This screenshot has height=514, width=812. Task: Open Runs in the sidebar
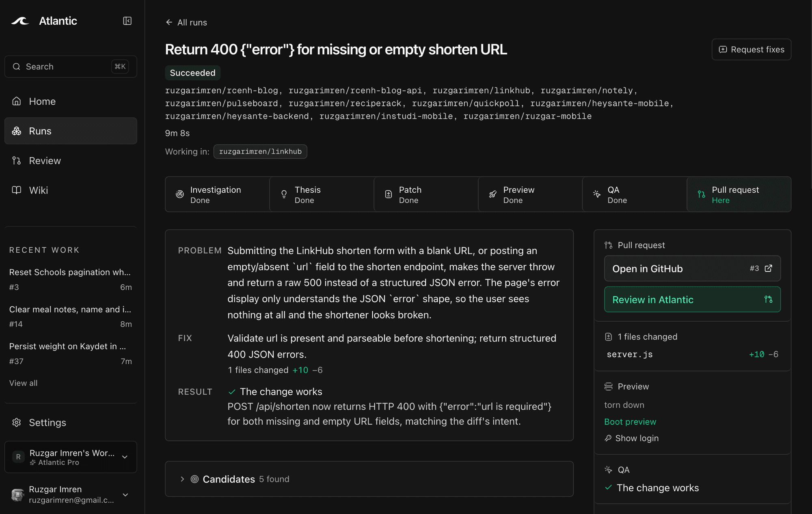tap(71, 131)
